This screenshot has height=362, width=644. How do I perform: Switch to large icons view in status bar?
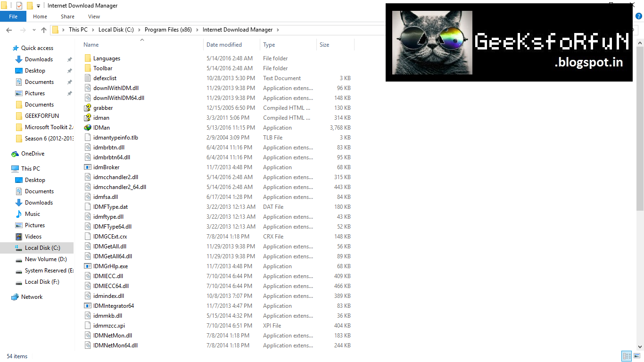pos(636,356)
